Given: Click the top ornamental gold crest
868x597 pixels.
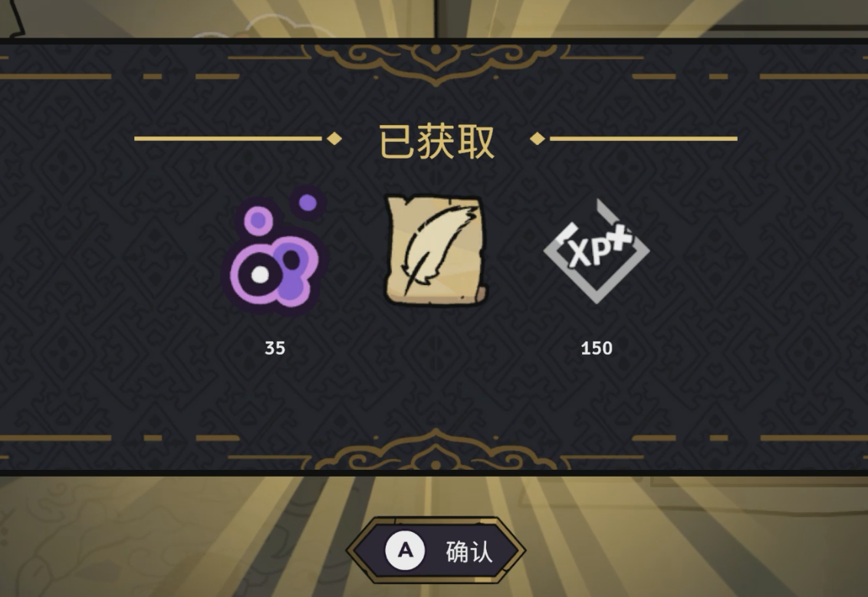Looking at the screenshot, I should pos(436,64).
